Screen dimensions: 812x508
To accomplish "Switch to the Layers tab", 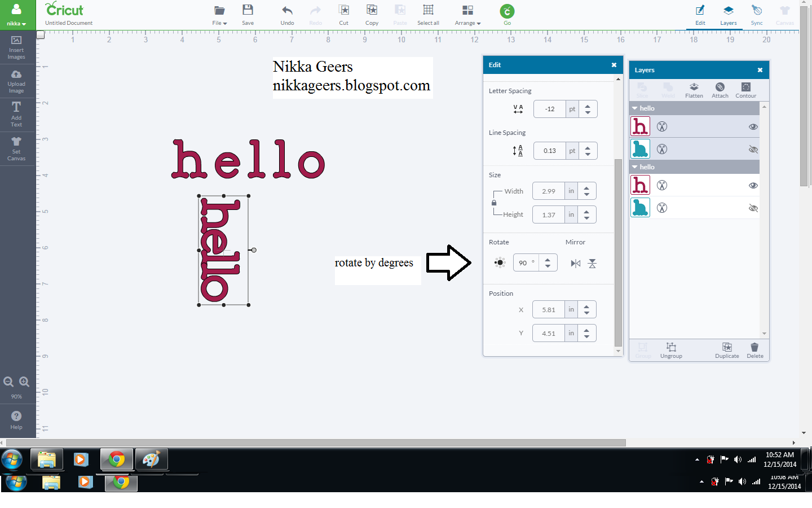I will click(729, 15).
